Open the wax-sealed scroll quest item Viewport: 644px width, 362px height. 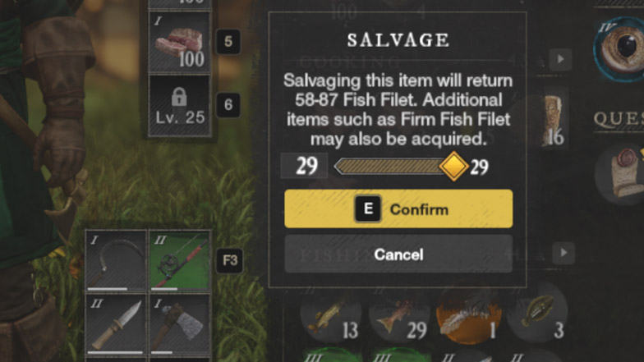tap(621, 174)
